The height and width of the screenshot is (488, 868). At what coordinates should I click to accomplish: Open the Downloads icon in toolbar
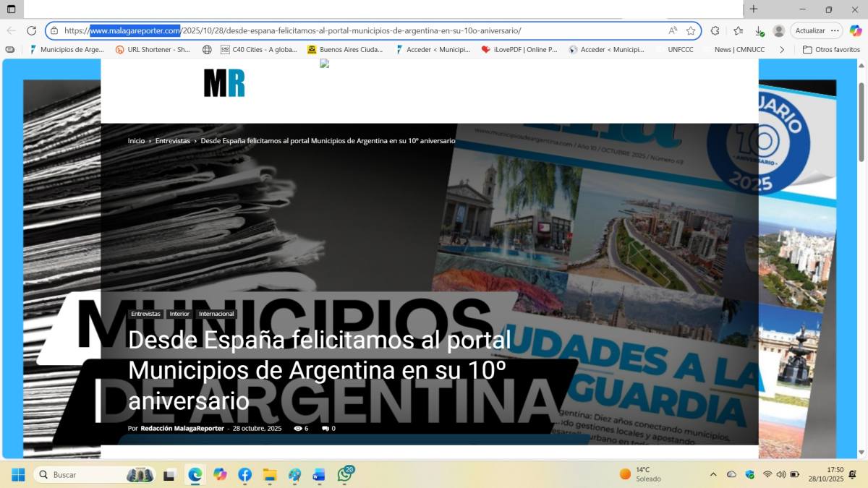click(x=759, y=30)
